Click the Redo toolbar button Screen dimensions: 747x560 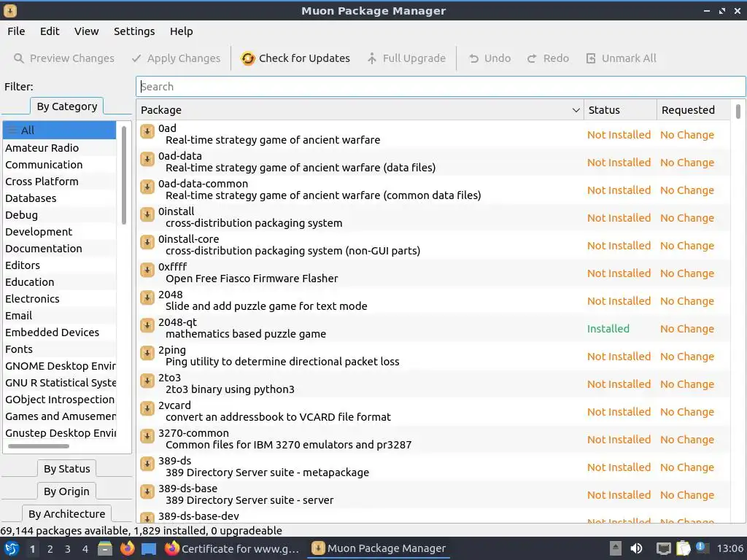pos(548,58)
